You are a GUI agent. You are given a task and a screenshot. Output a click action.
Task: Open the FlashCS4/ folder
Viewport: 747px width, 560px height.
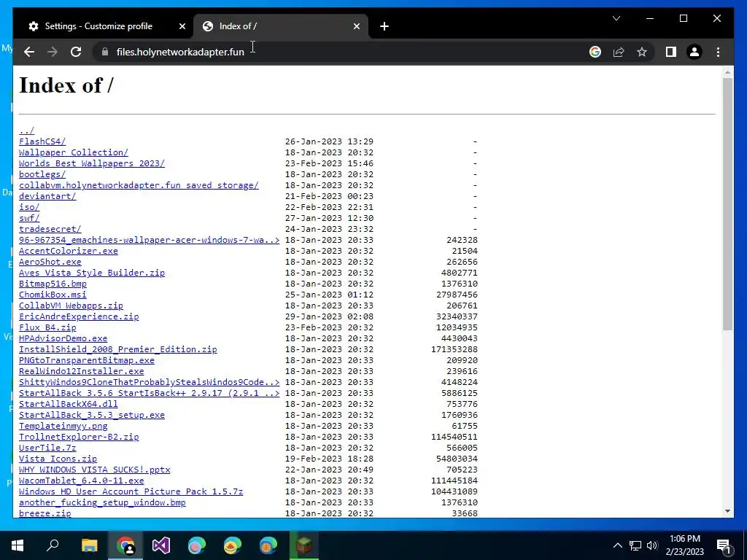click(x=42, y=141)
